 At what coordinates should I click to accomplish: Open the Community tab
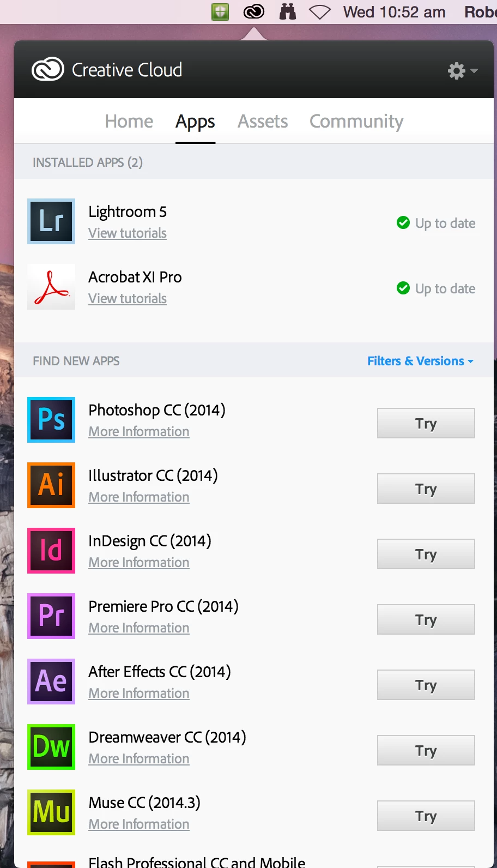(356, 121)
